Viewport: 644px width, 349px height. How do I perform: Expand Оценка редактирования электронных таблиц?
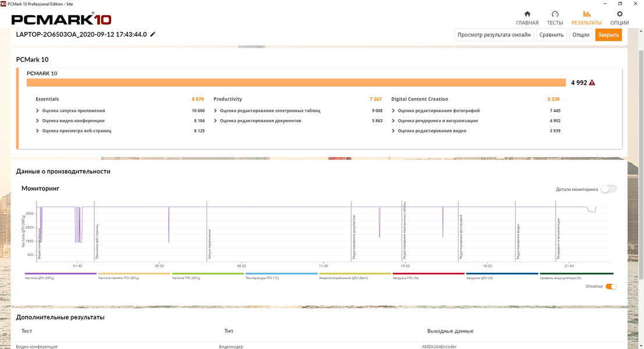pyautogui.click(x=215, y=111)
